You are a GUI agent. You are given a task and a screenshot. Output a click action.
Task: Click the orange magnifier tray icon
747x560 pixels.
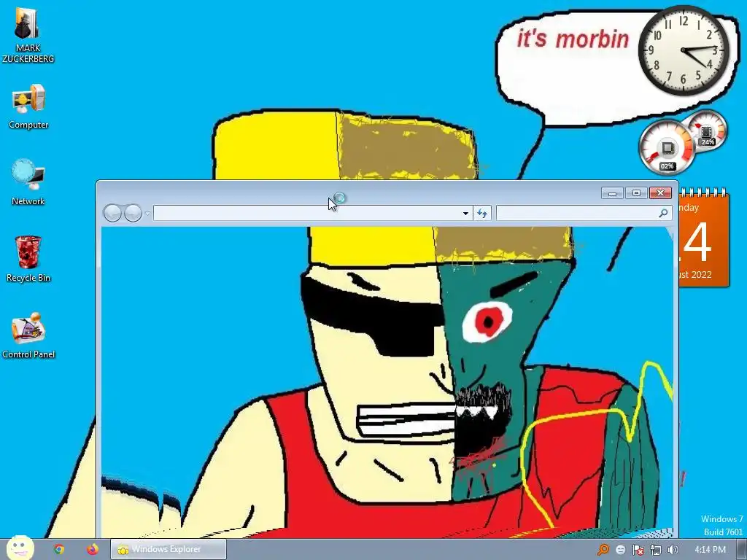coord(603,550)
